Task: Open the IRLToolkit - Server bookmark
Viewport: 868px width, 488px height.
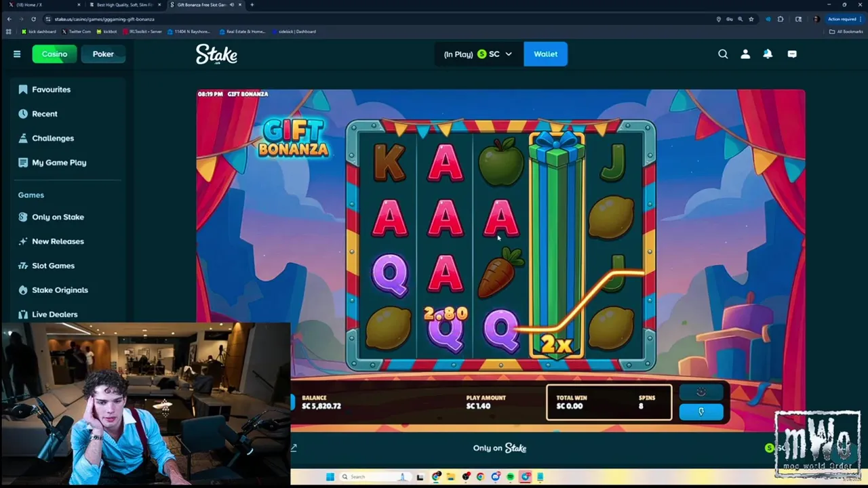Action: click(143, 31)
